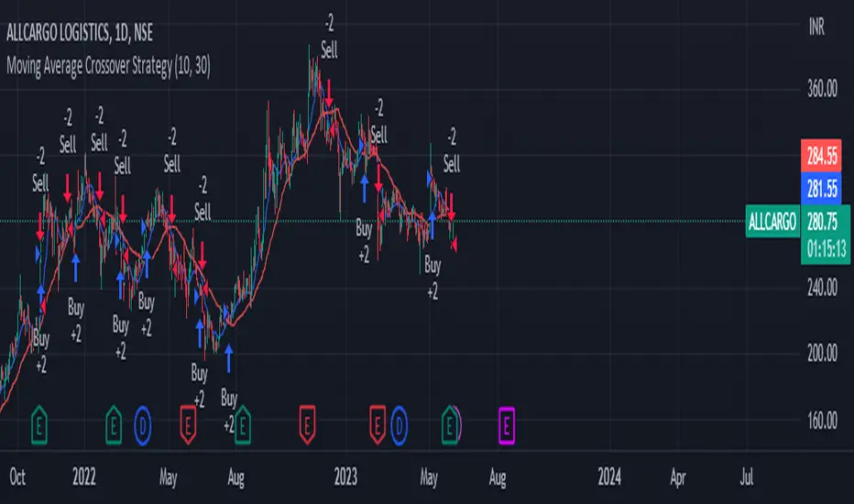Viewport: 854px width, 504px height.
Task: Click the Apr label on the time axis
Action: coord(677,477)
